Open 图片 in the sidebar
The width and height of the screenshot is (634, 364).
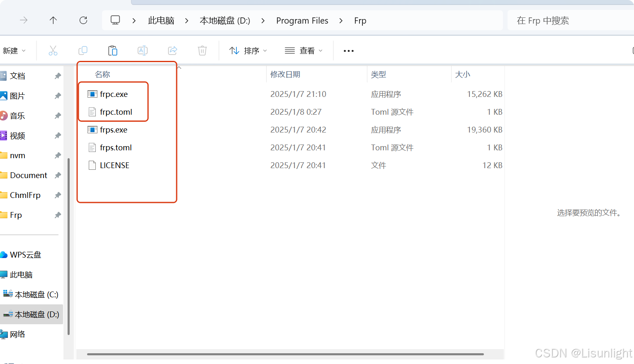17,96
